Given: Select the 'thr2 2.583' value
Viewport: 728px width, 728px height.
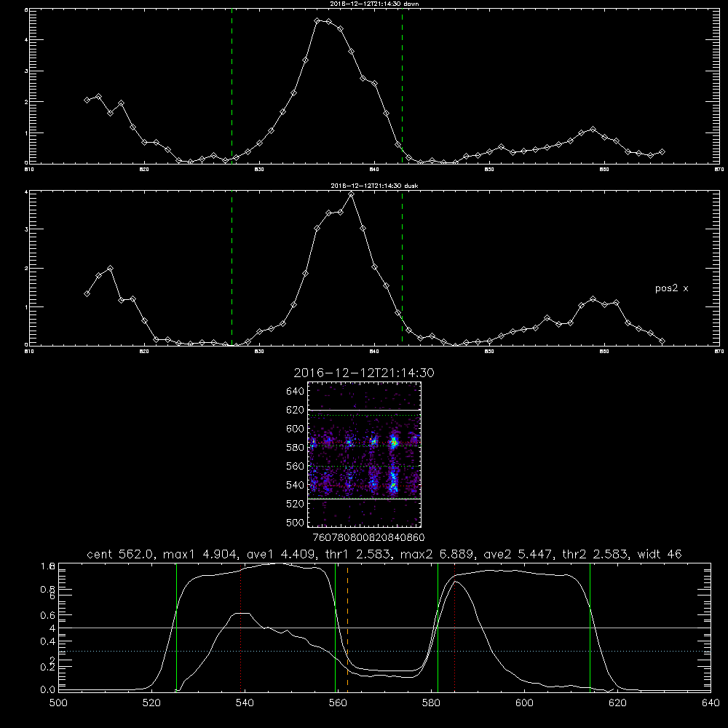Looking at the screenshot, I should 596,554.
